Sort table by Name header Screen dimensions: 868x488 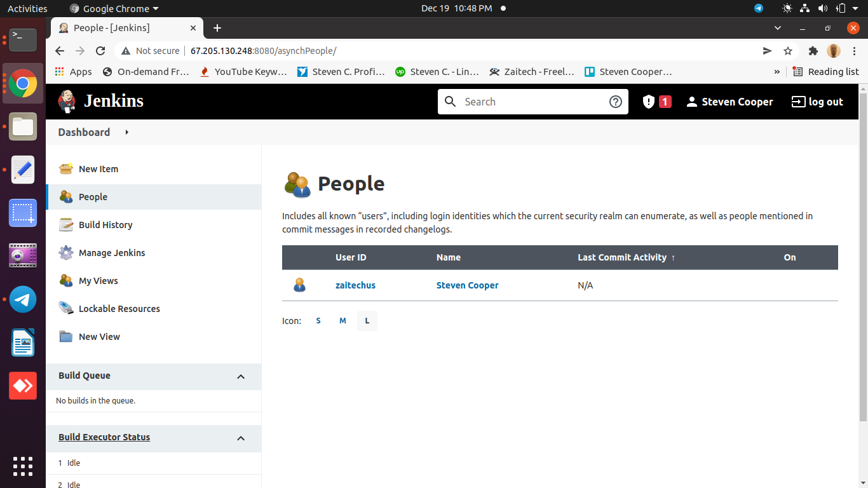(x=449, y=257)
